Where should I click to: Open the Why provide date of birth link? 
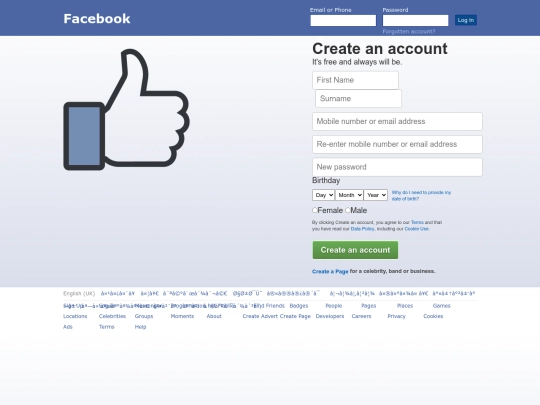[421, 196]
